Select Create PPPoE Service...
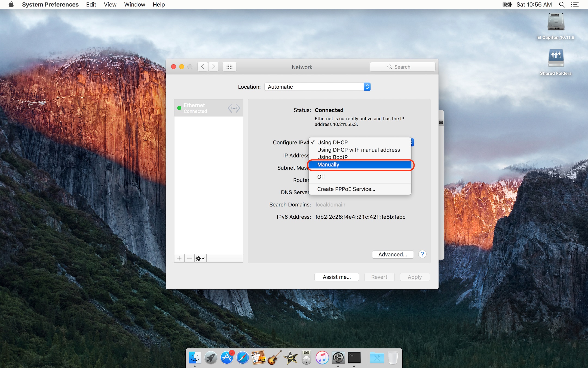This screenshot has height=368, width=588. click(360, 189)
